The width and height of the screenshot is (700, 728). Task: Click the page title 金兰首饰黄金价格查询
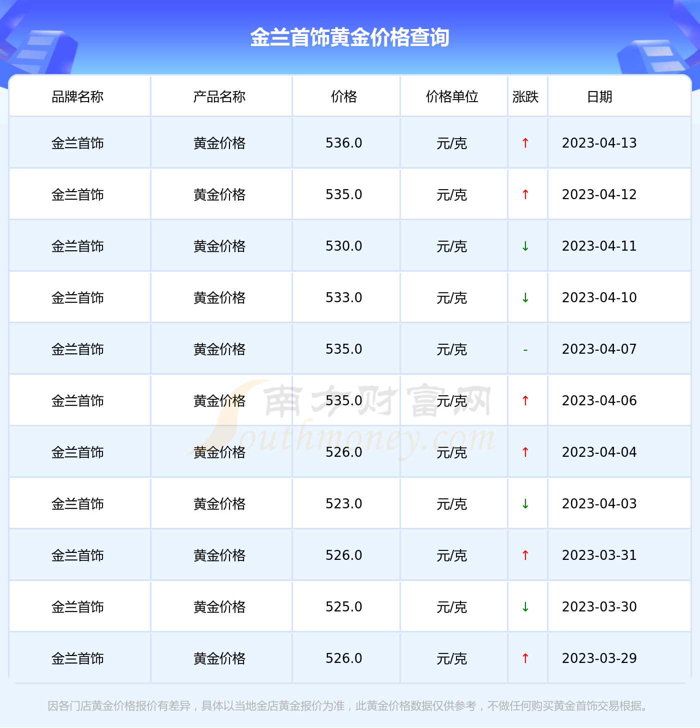click(x=350, y=38)
